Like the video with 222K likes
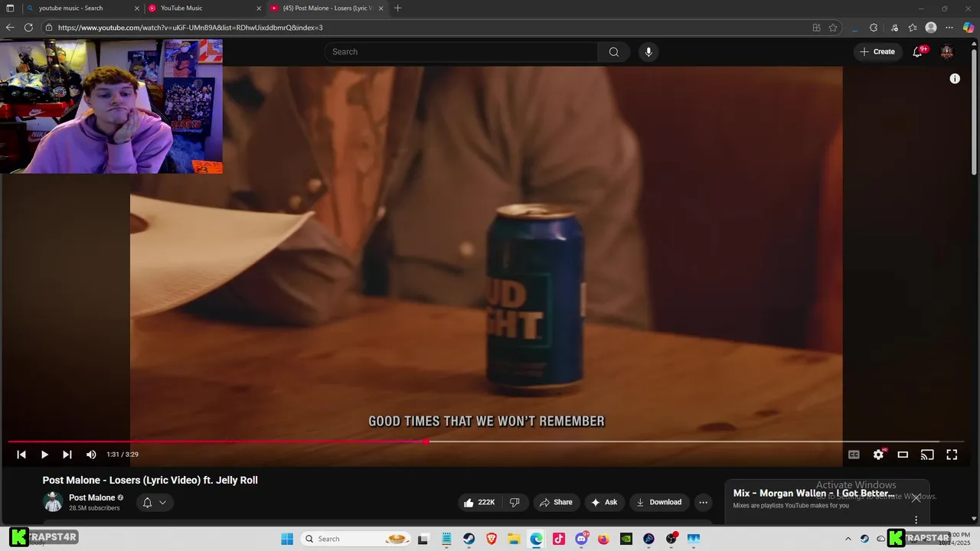 click(x=479, y=502)
